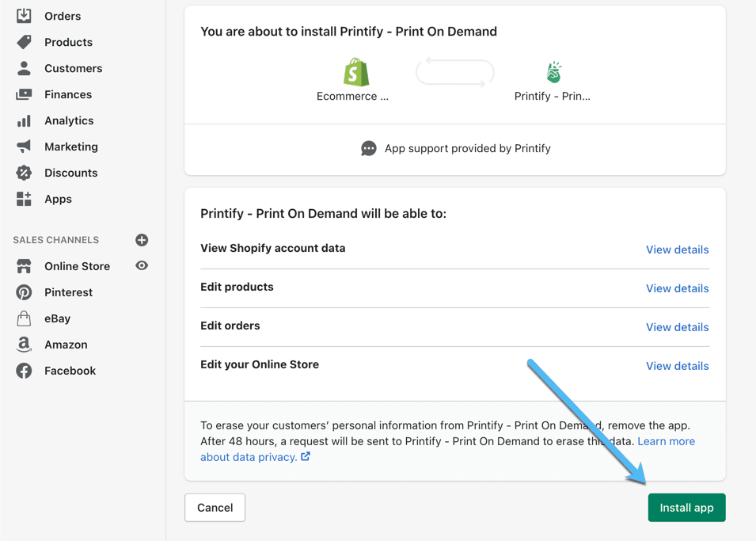The height and width of the screenshot is (541, 756).
Task: Go to the Finances menu item
Action: coord(68,94)
